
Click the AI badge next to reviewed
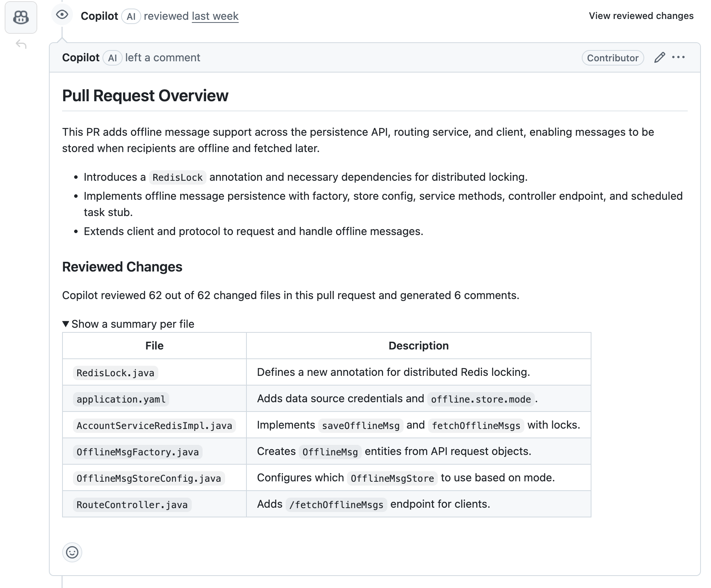(x=131, y=16)
